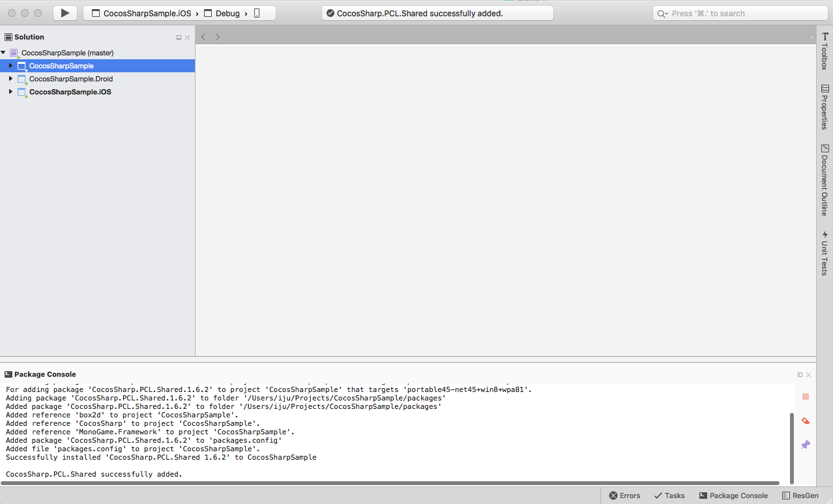Select the CocosSharpSample (master) solution row
Image resolution: width=833 pixels, height=504 pixels.
coord(97,53)
